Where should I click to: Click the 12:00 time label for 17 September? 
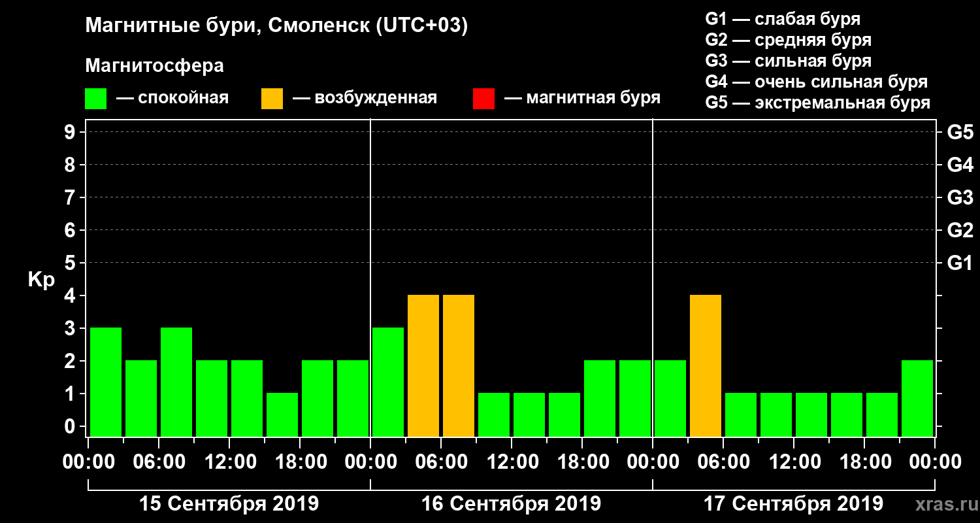point(794,462)
